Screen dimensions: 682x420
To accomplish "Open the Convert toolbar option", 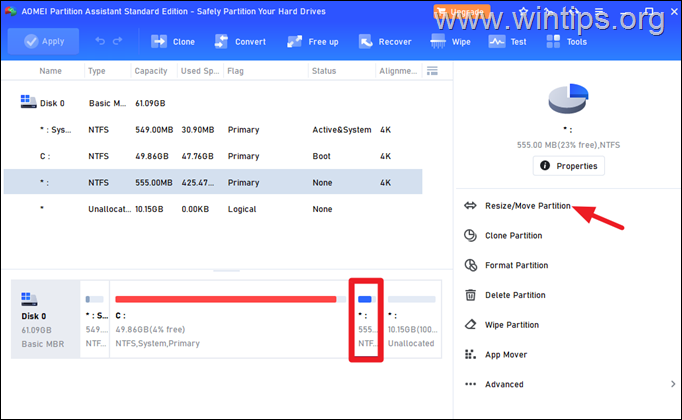I will 240,42.
